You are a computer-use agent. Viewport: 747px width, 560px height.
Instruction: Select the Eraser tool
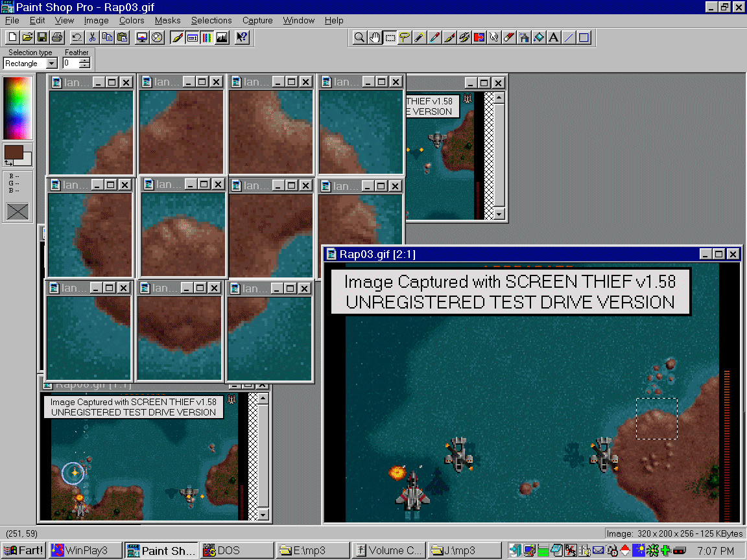509,38
